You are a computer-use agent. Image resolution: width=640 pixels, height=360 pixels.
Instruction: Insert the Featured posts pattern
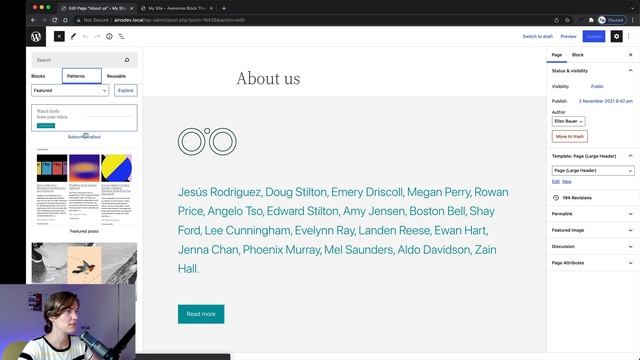pos(84,187)
